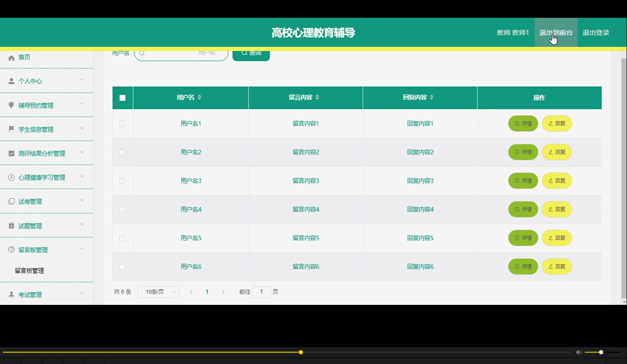Click the 学生信息管理 flag icon
This screenshot has width=627, height=364.
click(12, 129)
